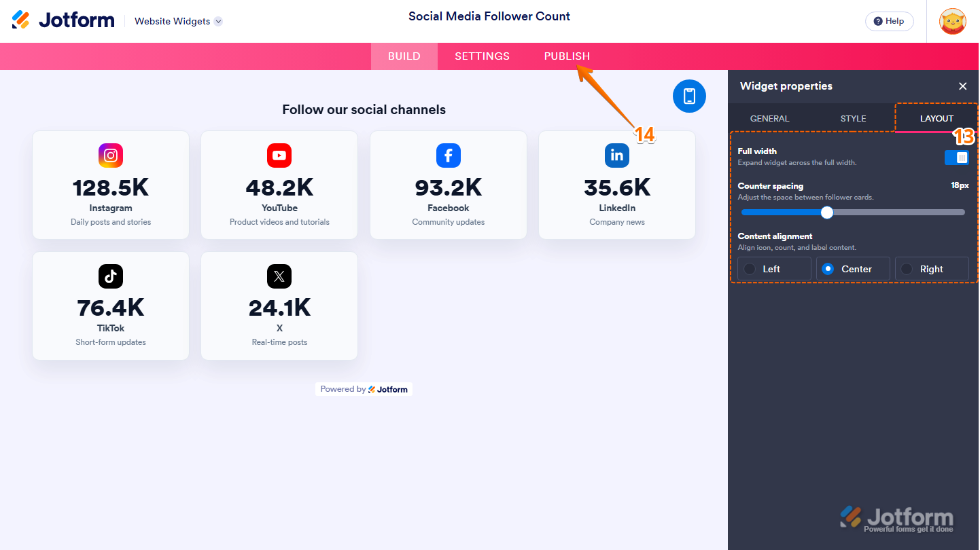Click the 93.2K Facebook count
The height and width of the screenshot is (550, 980).
point(449,187)
